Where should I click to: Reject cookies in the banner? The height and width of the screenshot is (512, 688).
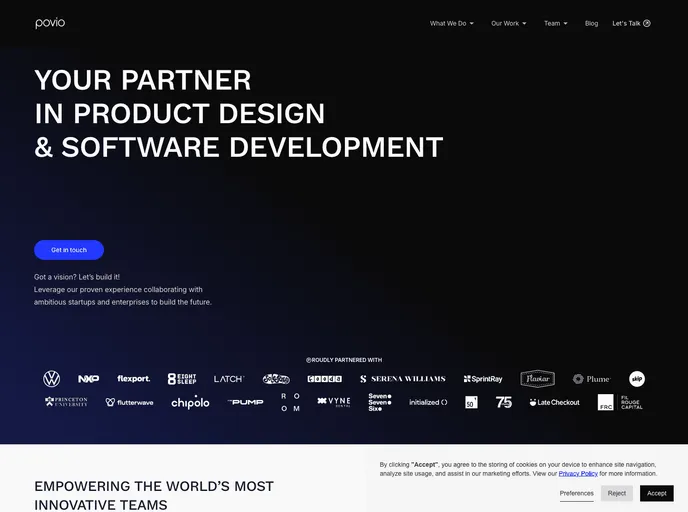tap(616, 494)
